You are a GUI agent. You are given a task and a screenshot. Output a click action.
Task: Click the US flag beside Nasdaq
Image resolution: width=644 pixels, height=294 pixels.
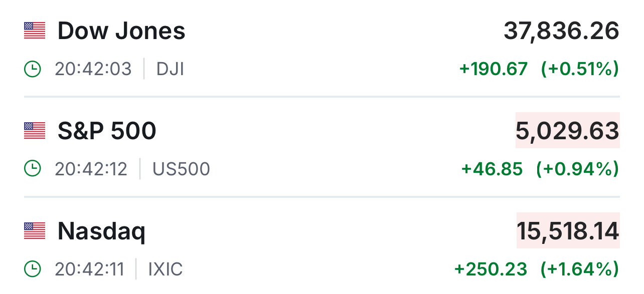pos(35,231)
